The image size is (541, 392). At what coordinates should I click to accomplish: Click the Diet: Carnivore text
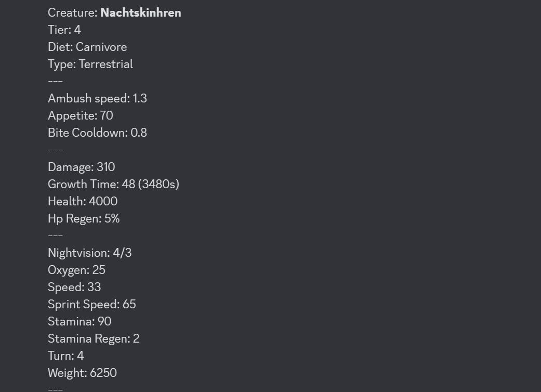click(87, 47)
